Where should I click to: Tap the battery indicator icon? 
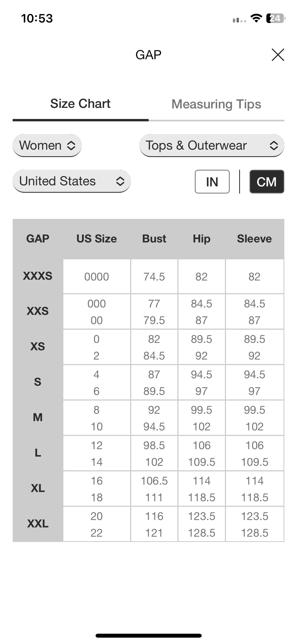(276, 18)
